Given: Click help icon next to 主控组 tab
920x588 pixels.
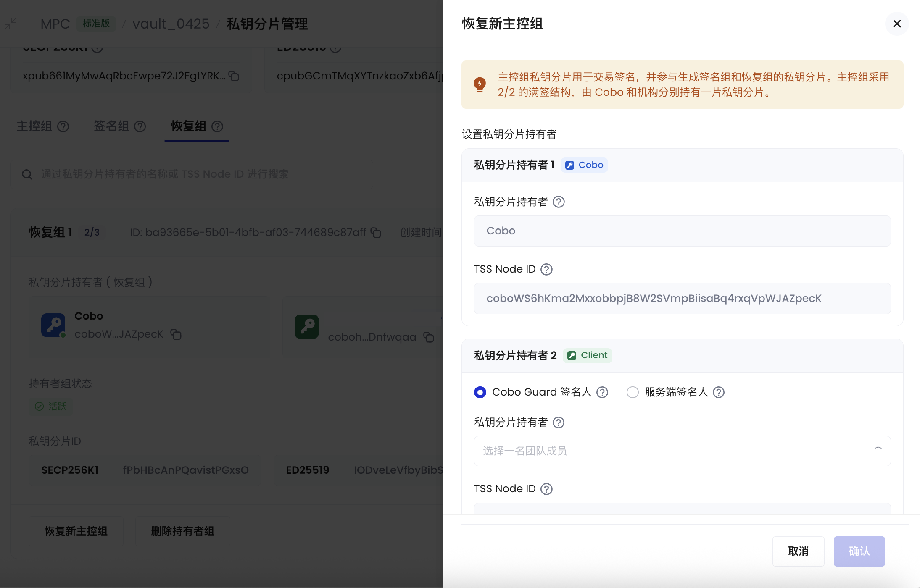Looking at the screenshot, I should coord(63,126).
